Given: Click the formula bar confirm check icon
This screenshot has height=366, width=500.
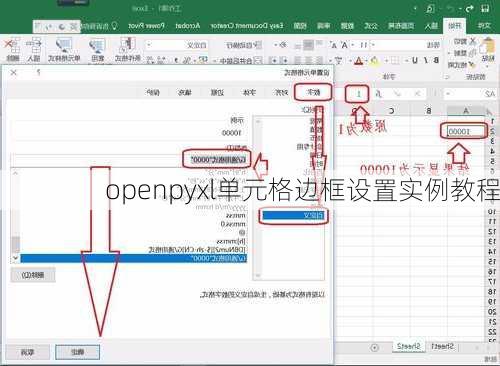Looking at the screenshot, I should (397, 94).
